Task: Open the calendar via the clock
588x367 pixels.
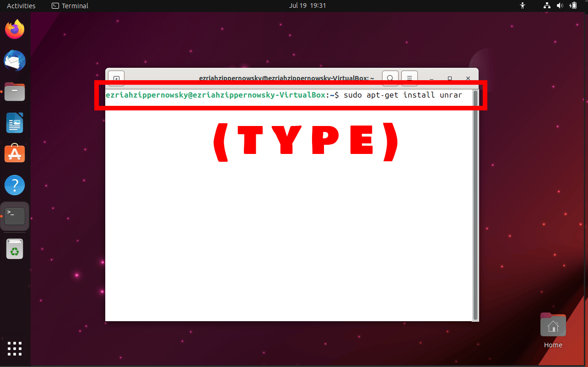Action: (x=307, y=5)
